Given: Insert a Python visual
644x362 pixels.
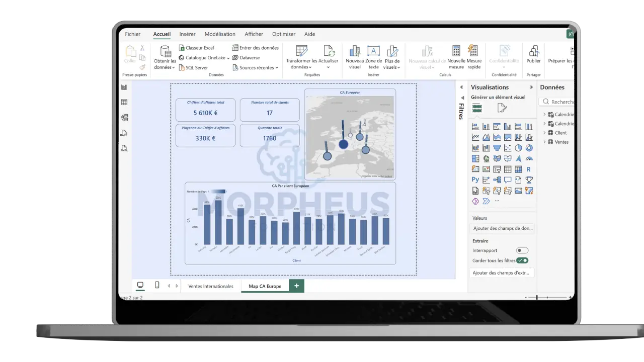Looking at the screenshot, I should [475, 179].
